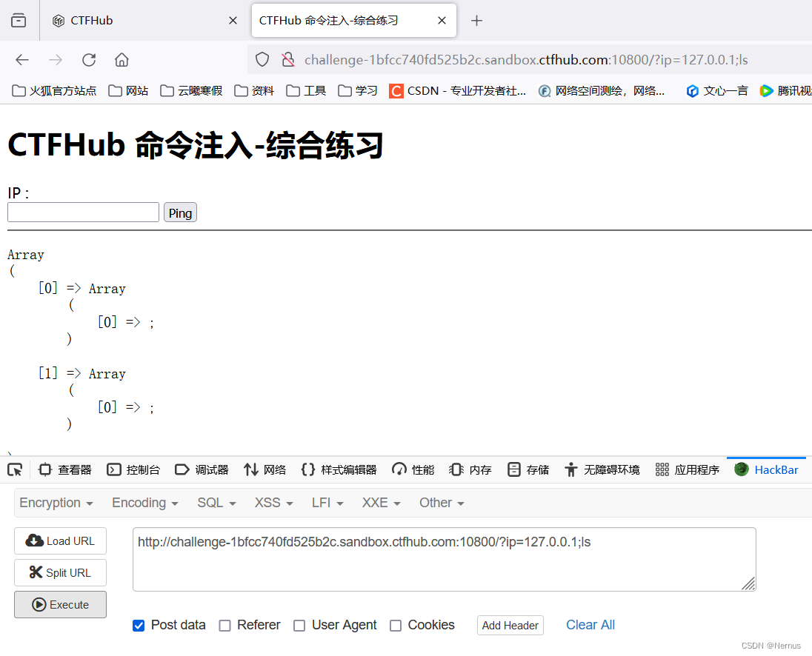812x656 pixels.
Task: Expand the Encoding dropdown
Action: coord(145,503)
